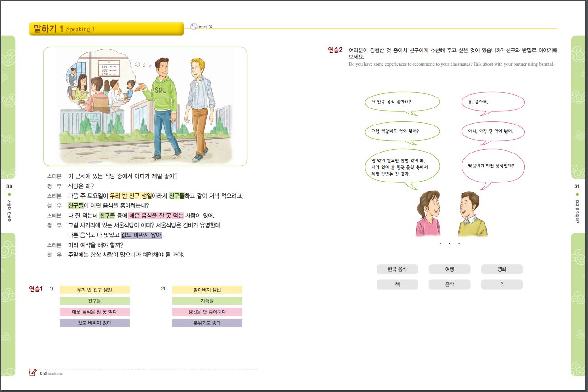Click the purple 분위기도 좋다 box
Screen dimensions: 588x392
click(x=207, y=323)
